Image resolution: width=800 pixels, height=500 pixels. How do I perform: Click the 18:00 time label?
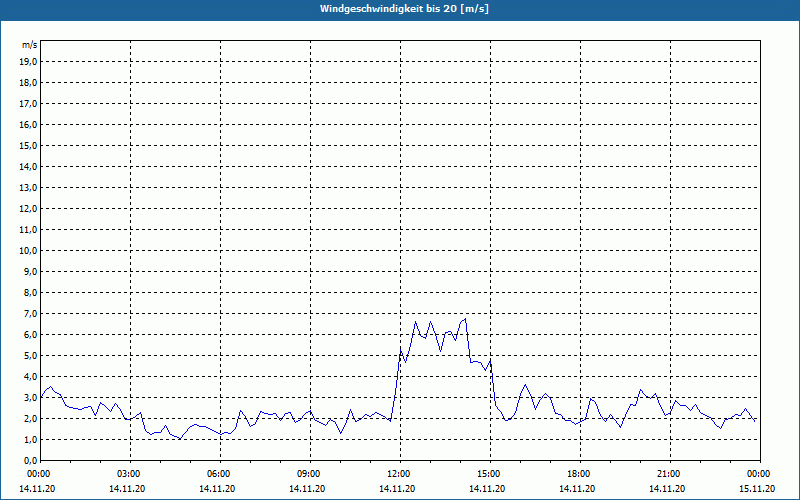click(x=580, y=474)
